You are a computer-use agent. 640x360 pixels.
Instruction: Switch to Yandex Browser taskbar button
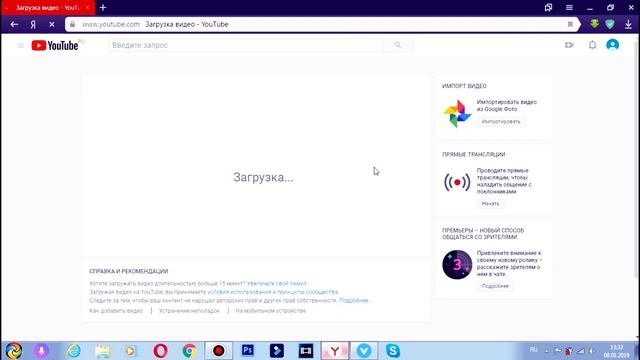pyautogui.click(x=335, y=351)
